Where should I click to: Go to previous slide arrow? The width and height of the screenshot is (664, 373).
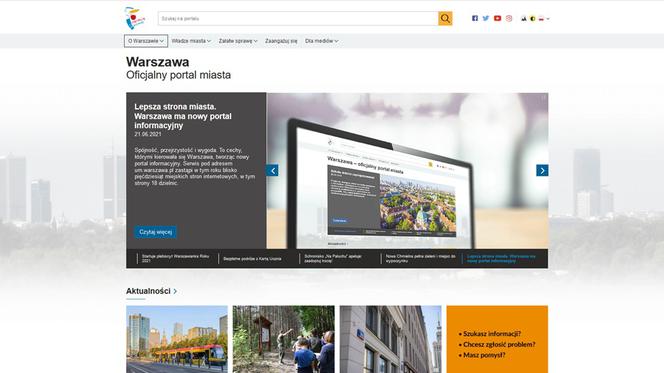(x=272, y=170)
